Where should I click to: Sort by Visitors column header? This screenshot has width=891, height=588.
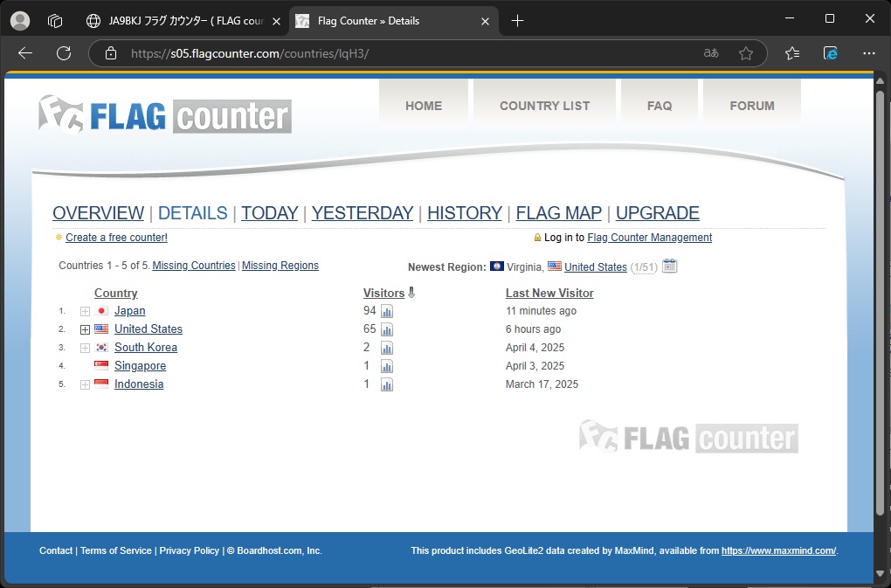[383, 294]
